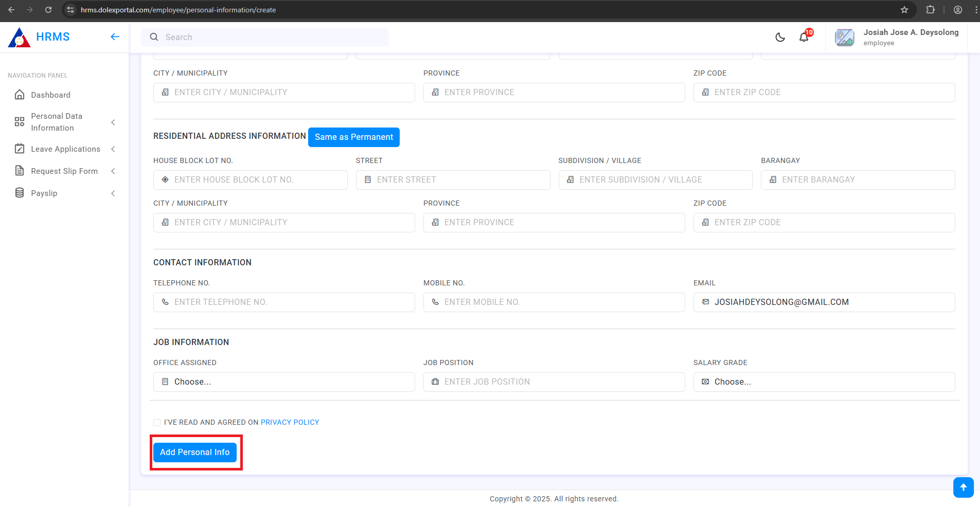Click the notification bell icon
The height and width of the screenshot is (507, 980).
804,37
